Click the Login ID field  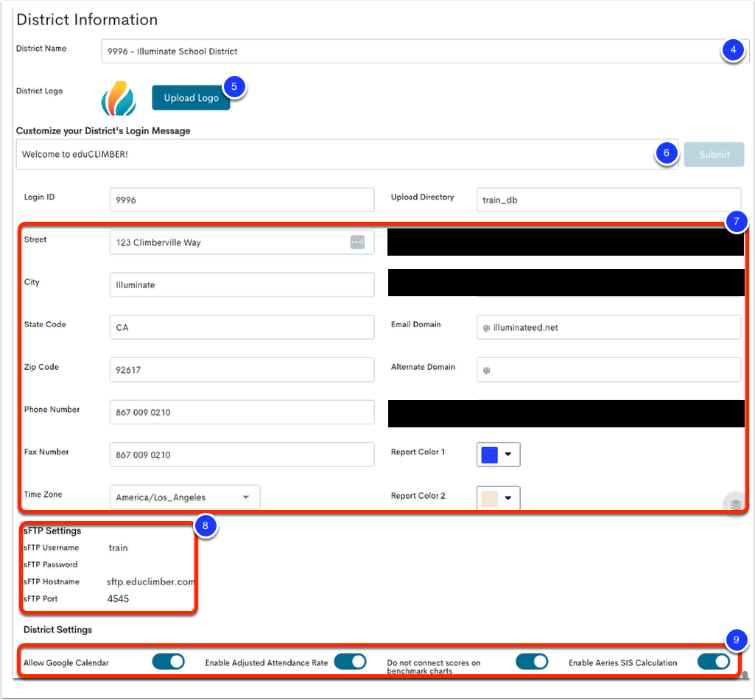point(242,200)
